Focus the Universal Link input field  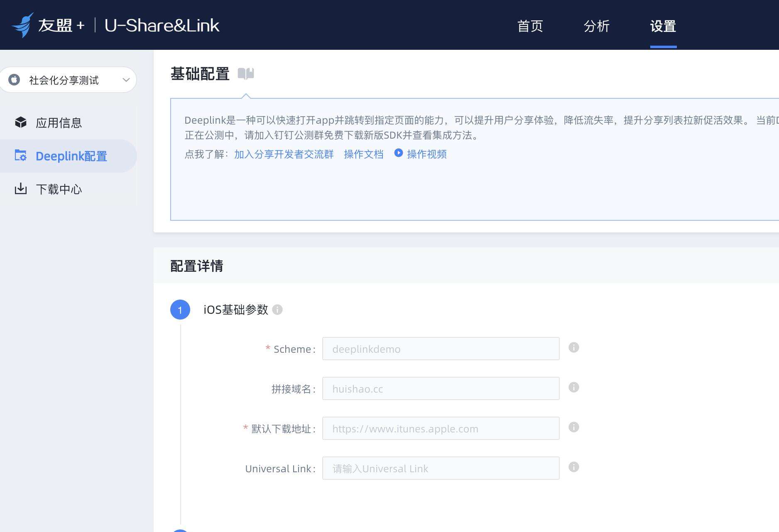point(441,468)
